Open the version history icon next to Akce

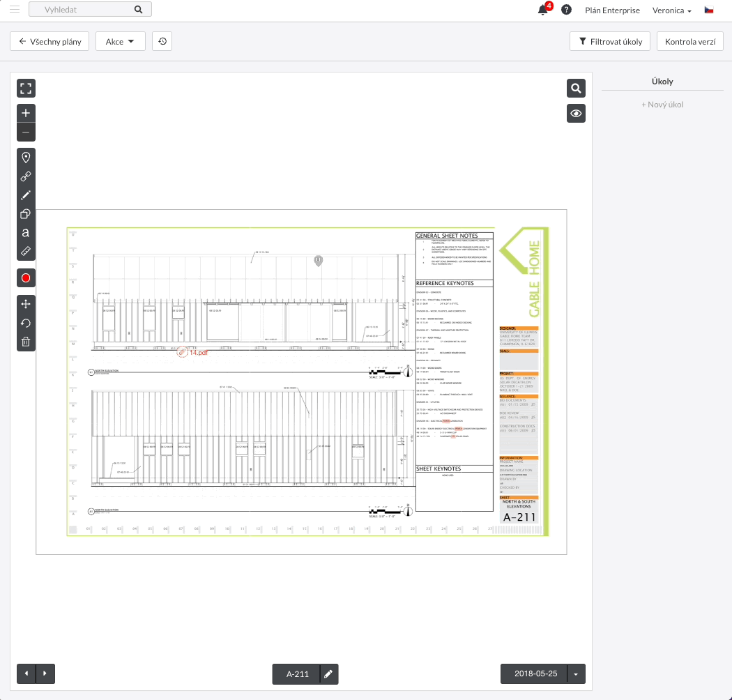(162, 41)
